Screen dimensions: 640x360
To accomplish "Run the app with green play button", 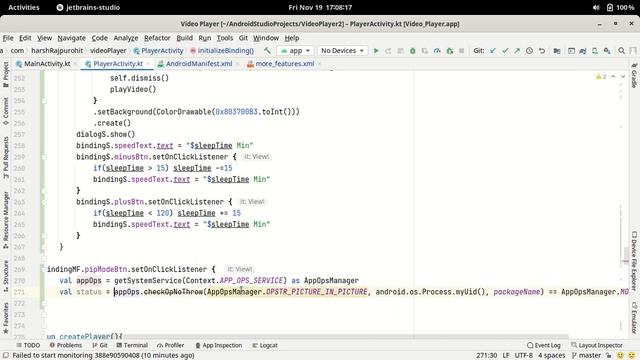I will 376,51.
